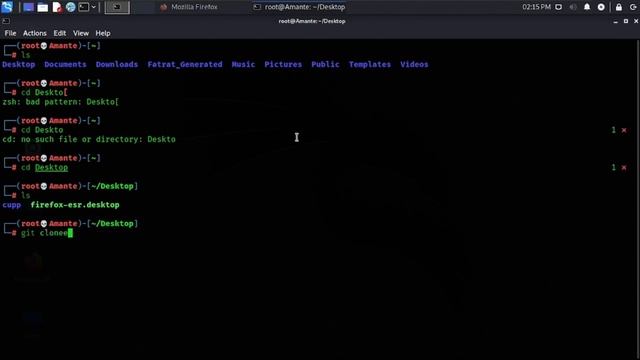Click the show desktop icon in panel
This screenshot has width=640, height=360.
(x=29, y=7)
